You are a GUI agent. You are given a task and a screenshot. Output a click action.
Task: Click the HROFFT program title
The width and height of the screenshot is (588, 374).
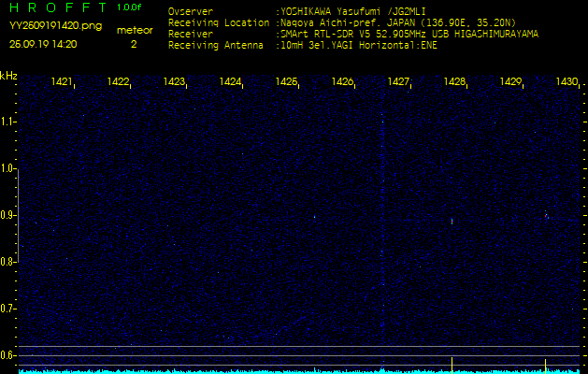click(59, 7)
